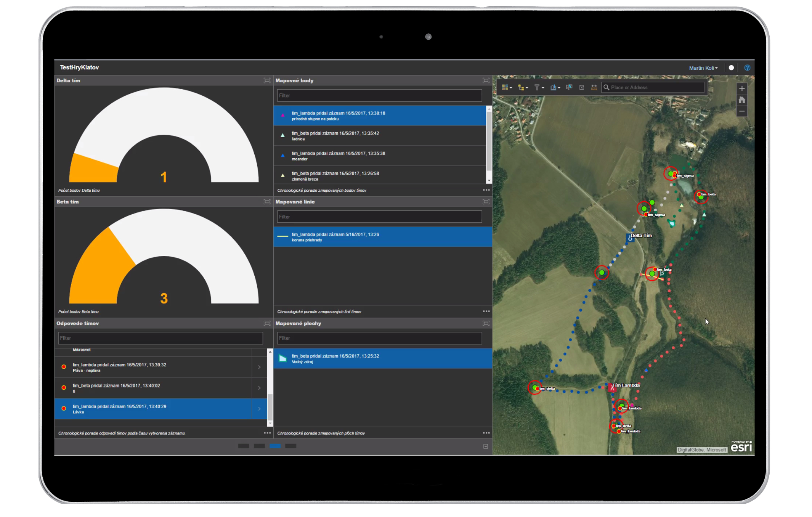This screenshot has width=812, height=517.
Task: Open the help question mark icon
Action: (747, 68)
